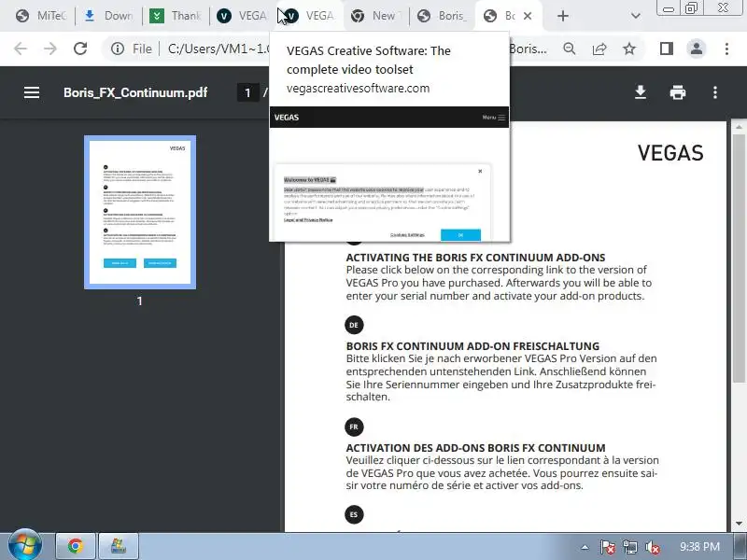Share this page via share icon
The height and width of the screenshot is (560, 747).
coord(599,49)
